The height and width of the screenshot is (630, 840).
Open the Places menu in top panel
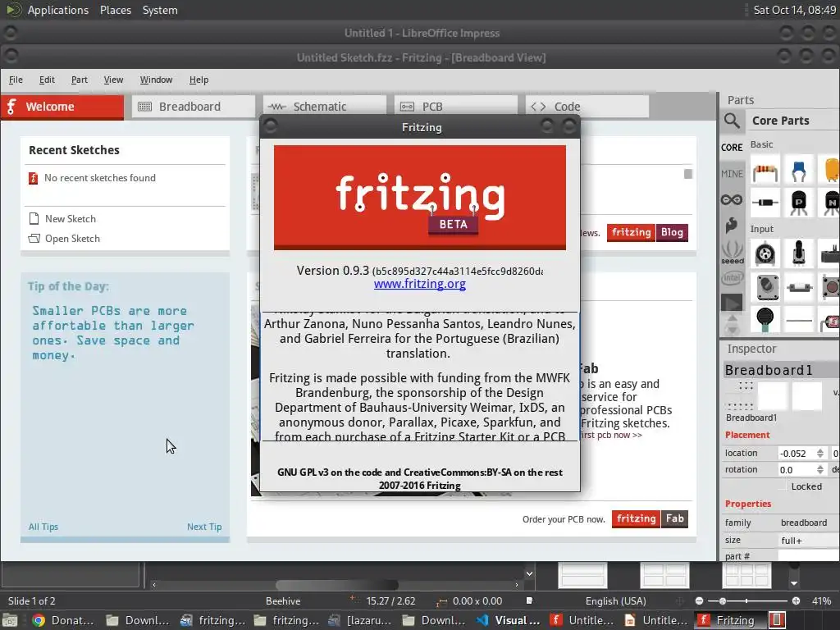coord(115,10)
